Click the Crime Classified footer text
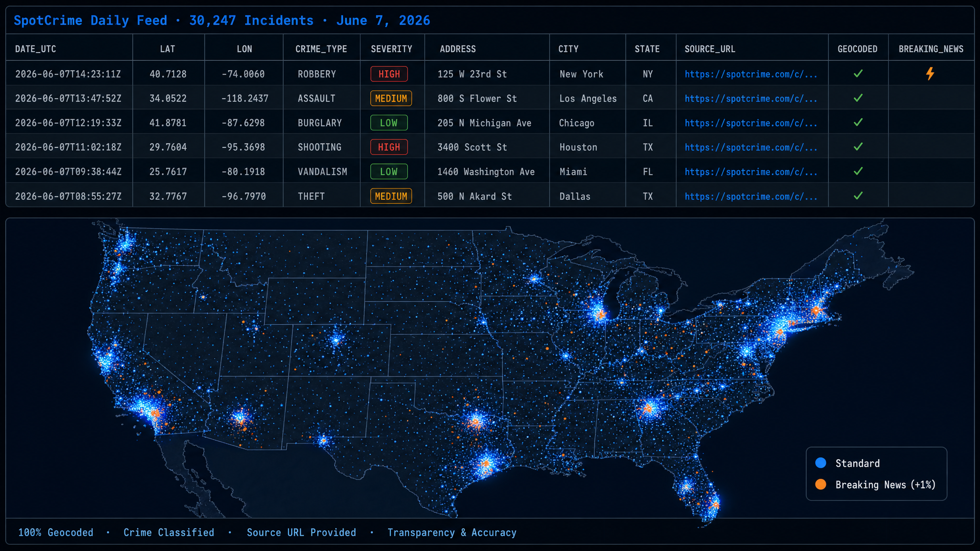Screen dimensions: 980x551 tap(168, 532)
